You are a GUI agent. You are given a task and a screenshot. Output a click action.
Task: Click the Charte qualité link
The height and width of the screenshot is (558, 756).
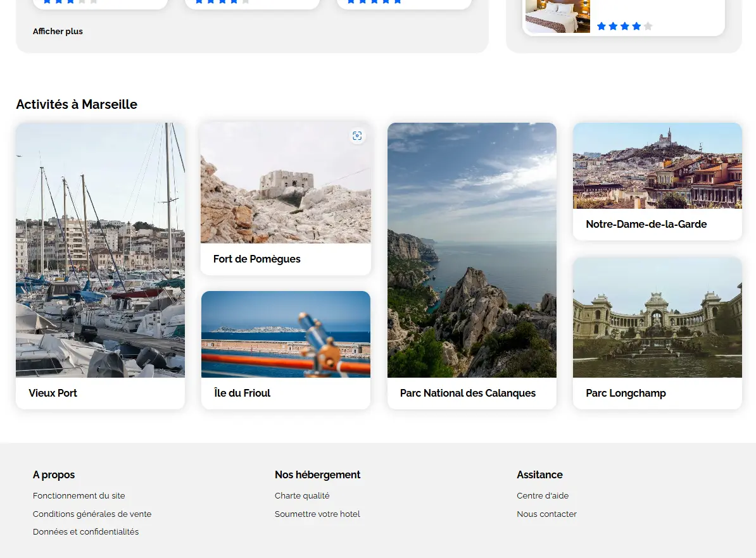coord(302,496)
